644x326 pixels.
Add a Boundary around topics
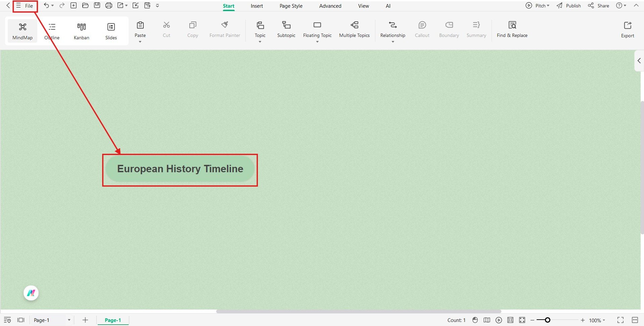click(449, 30)
